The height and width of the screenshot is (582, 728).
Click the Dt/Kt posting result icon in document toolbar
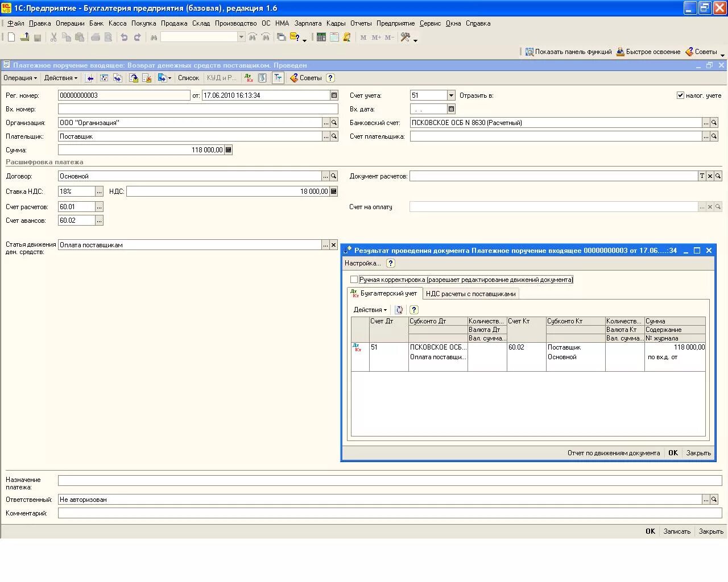tap(249, 78)
